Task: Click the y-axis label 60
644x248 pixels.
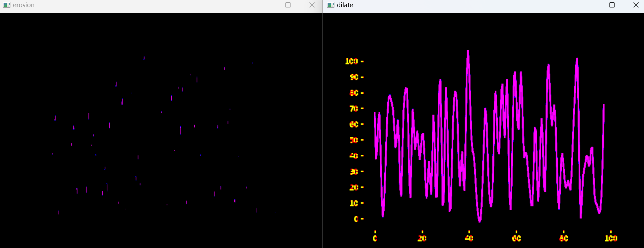Action: (x=354, y=125)
